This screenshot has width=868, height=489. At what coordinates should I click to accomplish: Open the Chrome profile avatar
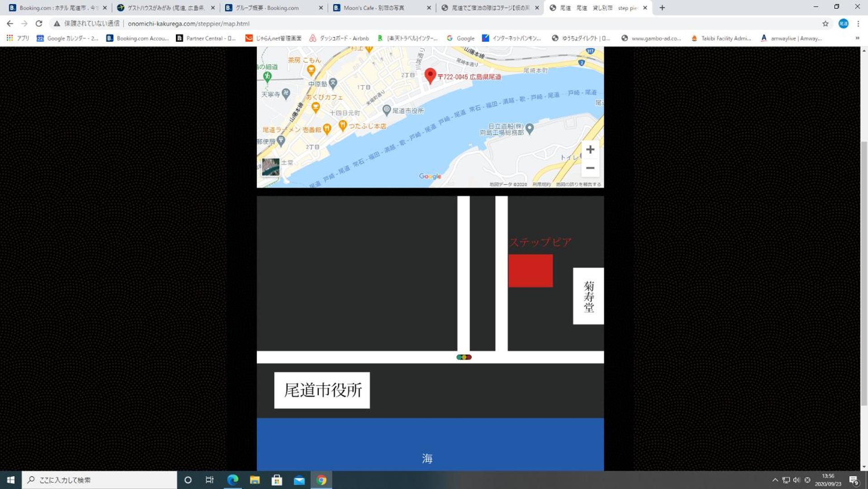pos(843,24)
